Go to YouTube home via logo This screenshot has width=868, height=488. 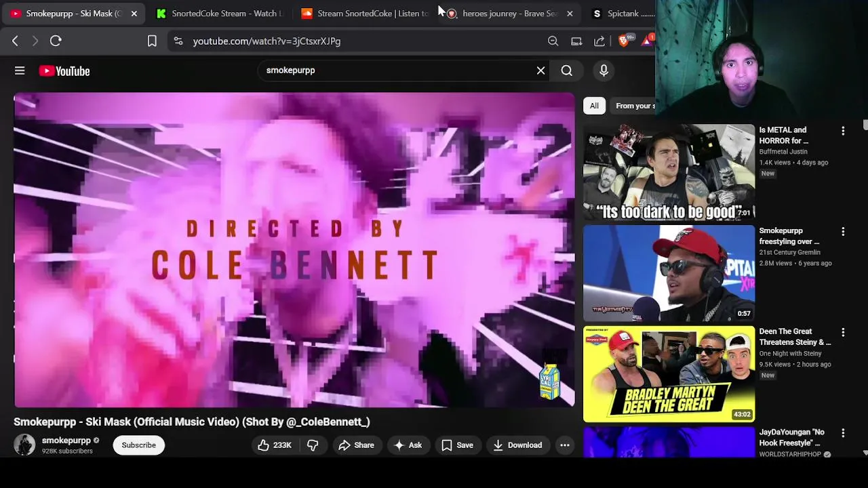pyautogui.click(x=64, y=71)
